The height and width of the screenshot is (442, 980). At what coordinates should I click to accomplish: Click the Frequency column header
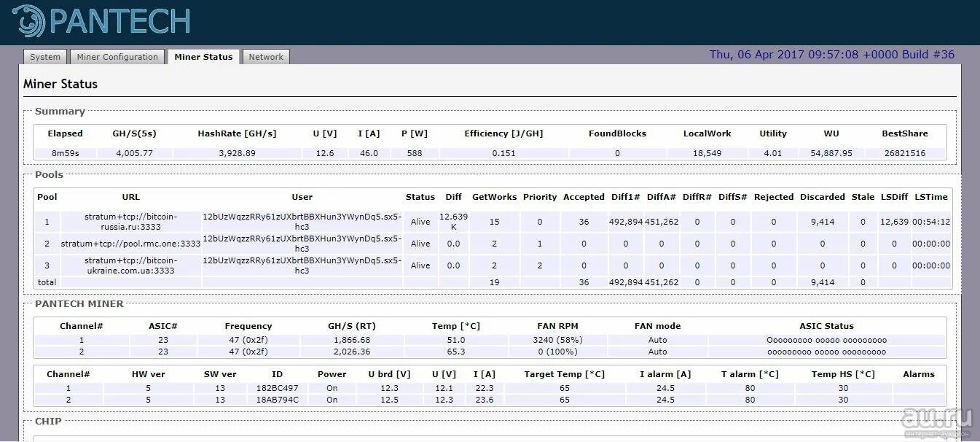(248, 326)
